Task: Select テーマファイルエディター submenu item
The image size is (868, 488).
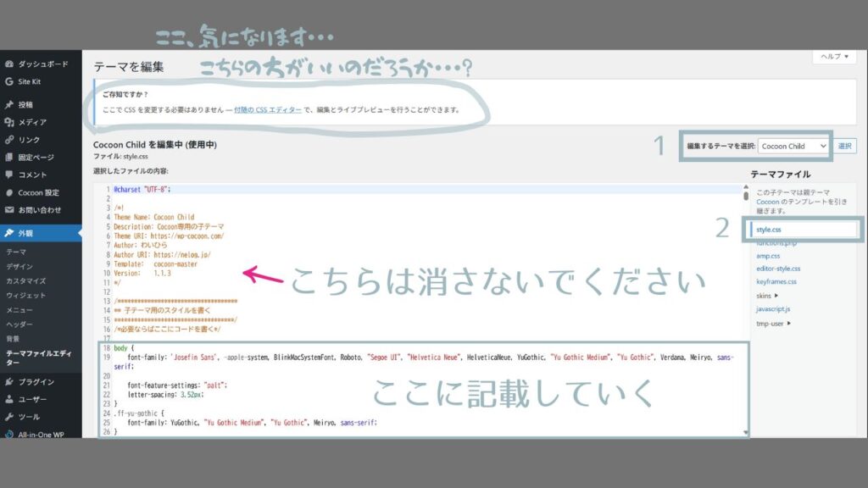Action: point(39,358)
